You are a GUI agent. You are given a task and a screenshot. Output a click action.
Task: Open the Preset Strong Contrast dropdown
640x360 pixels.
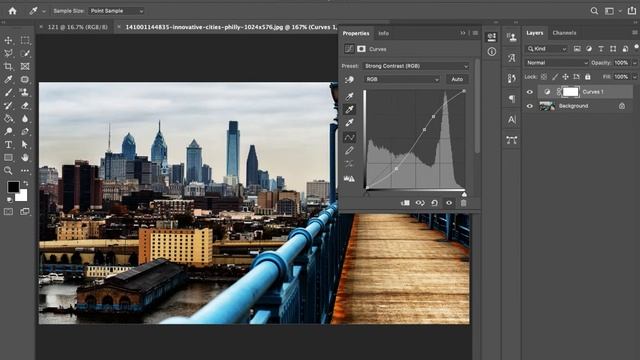pos(416,66)
